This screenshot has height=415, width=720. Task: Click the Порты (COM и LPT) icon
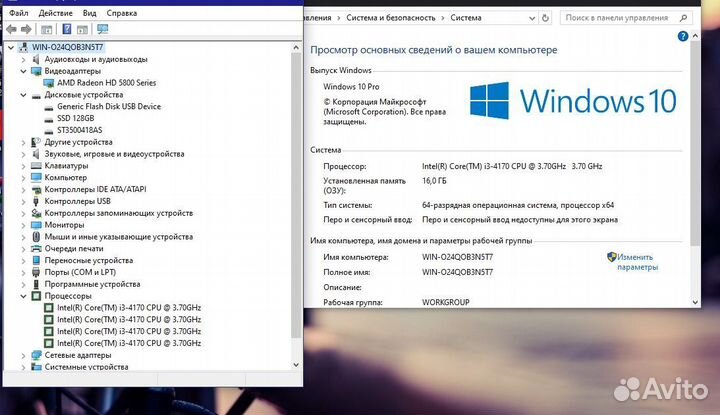[x=36, y=272]
